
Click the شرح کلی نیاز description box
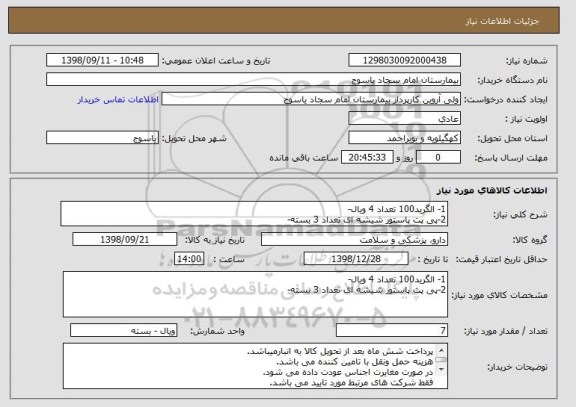(254, 214)
